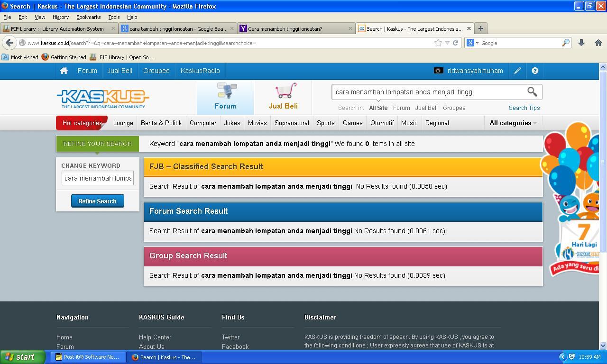Click the Firefox downloads arrow icon
The width and height of the screenshot is (607, 364).
point(581,43)
